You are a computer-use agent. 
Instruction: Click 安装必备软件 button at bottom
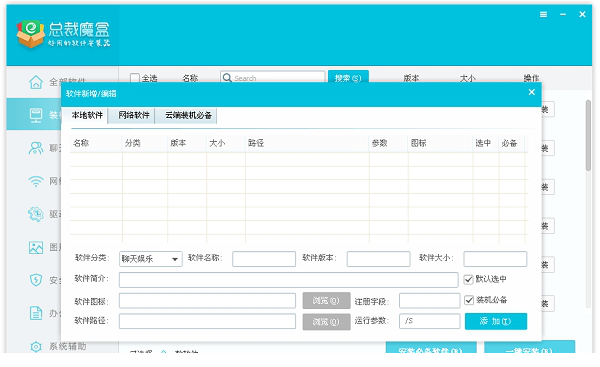coord(431,347)
